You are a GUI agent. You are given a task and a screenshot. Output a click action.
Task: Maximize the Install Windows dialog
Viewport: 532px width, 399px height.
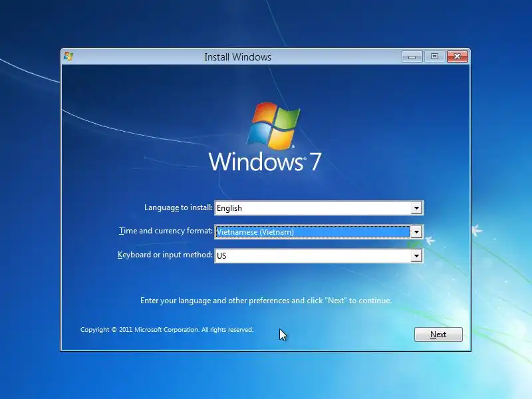[x=434, y=57]
